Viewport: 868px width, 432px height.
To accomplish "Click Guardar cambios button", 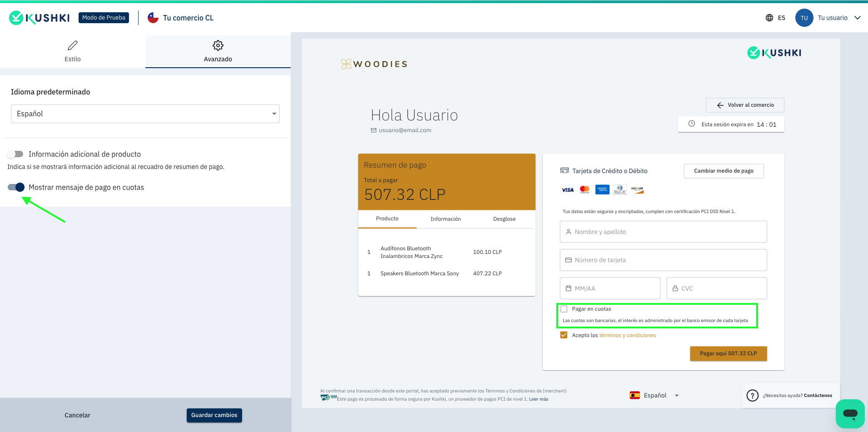I will point(214,415).
